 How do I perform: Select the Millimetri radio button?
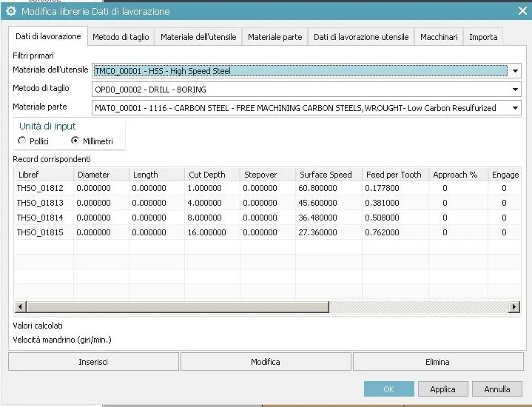(75, 141)
